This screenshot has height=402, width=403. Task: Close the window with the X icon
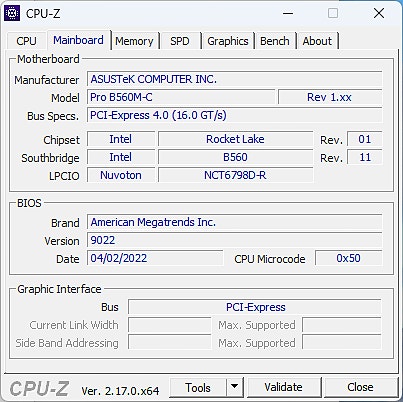point(379,13)
